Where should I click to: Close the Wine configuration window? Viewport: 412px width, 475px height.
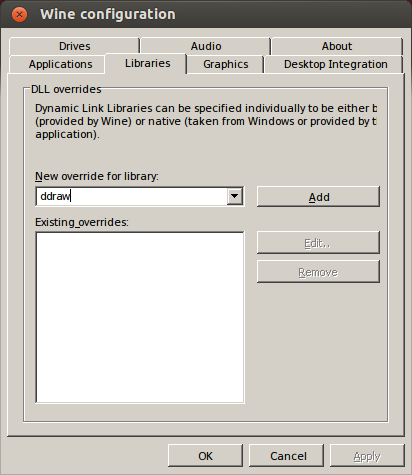click(x=19, y=15)
